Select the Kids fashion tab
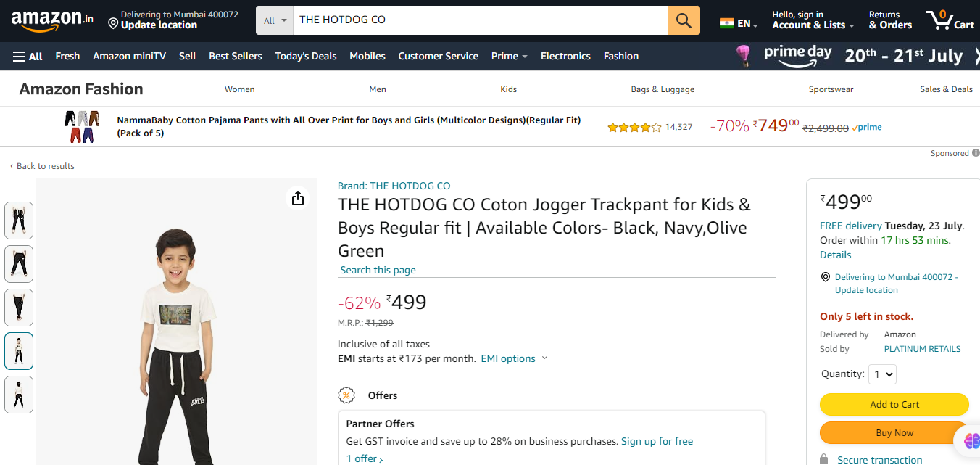 point(508,89)
